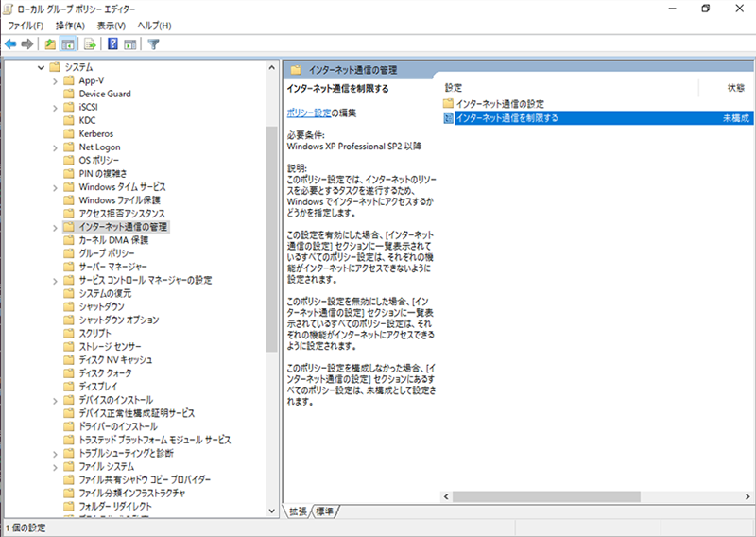Click the トラステッド プラットフォーム モジュール サービス folder icon

[x=69, y=440]
